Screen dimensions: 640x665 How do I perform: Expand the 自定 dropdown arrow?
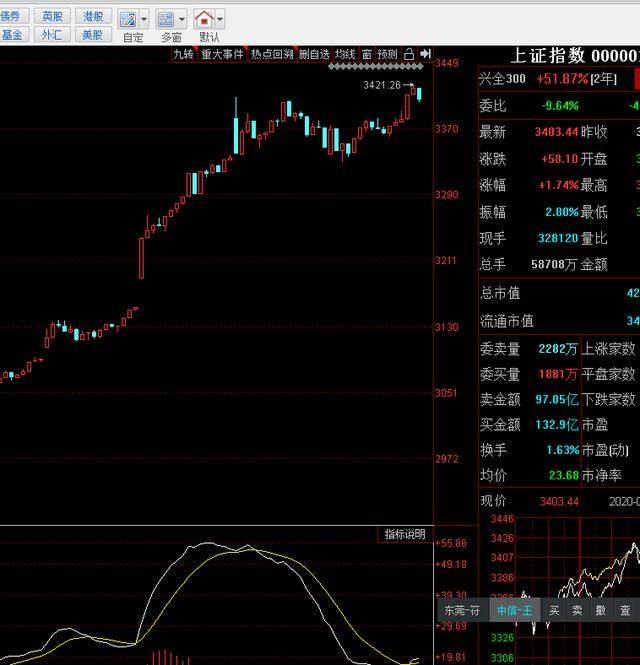click(144, 19)
